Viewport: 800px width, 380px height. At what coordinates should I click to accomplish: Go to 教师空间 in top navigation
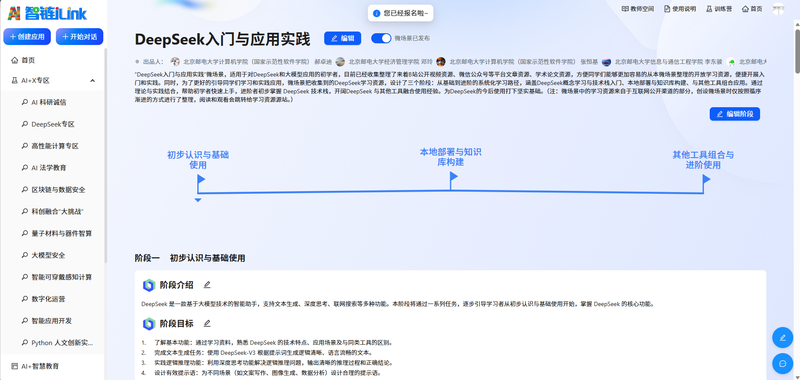click(x=637, y=9)
